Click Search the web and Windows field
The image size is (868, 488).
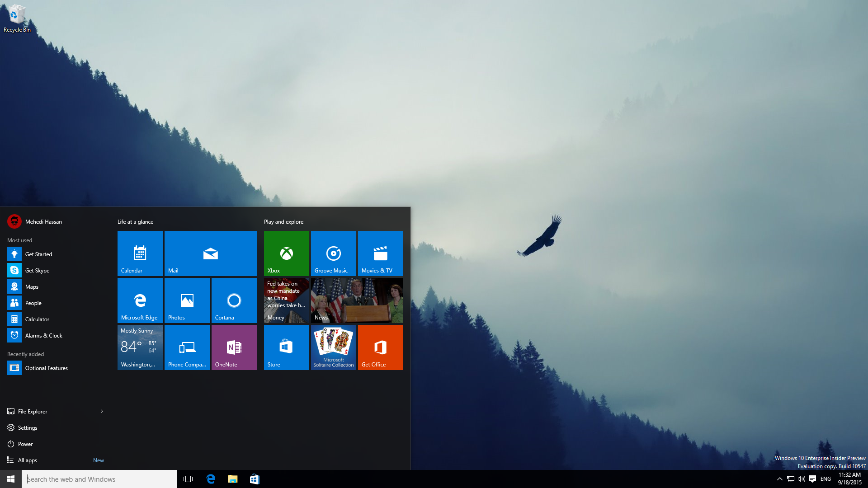99,479
